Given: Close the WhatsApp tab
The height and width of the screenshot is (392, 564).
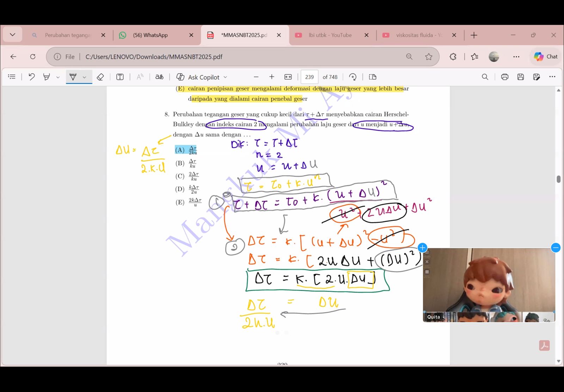Looking at the screenshot, I should tap(191, 35).
